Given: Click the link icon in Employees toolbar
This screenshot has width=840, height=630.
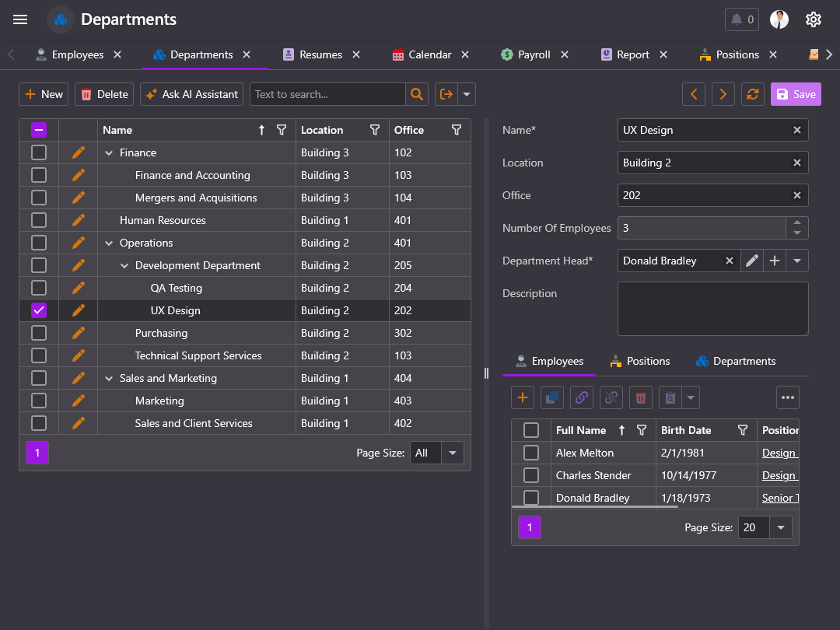Looking at the screenshot, I should point(581,397).
